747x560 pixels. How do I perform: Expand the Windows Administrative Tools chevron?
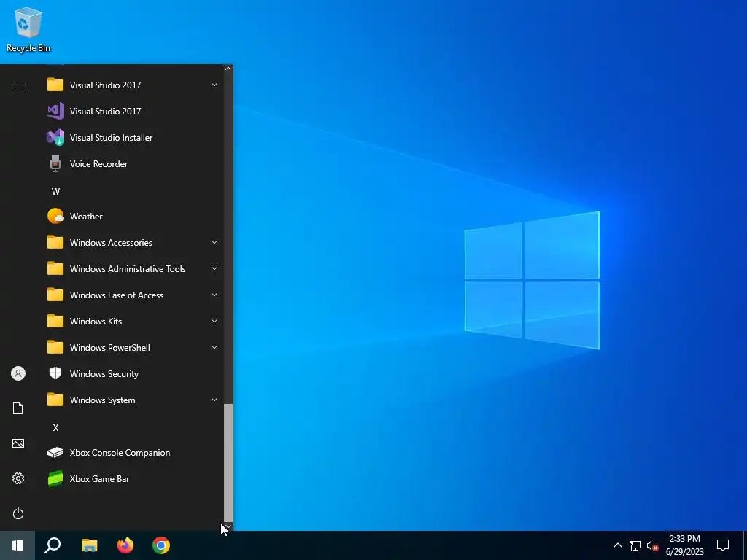(x=214, y=268)
